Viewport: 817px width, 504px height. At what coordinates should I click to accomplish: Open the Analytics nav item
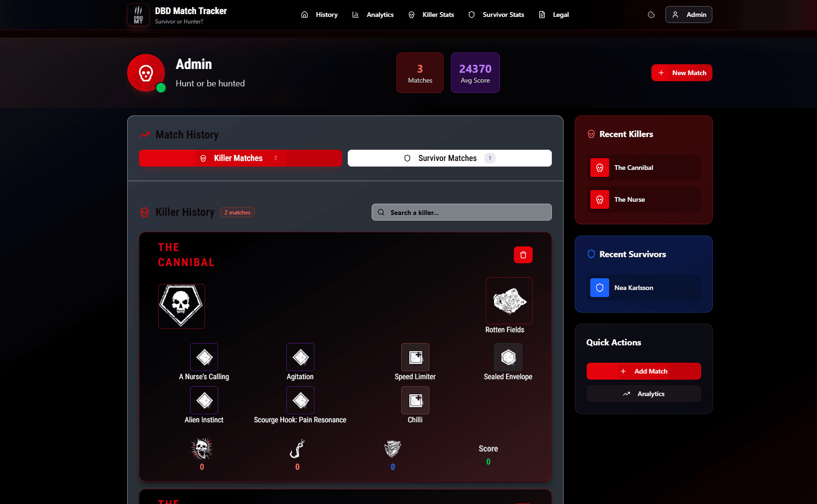(x=373, y=15)
